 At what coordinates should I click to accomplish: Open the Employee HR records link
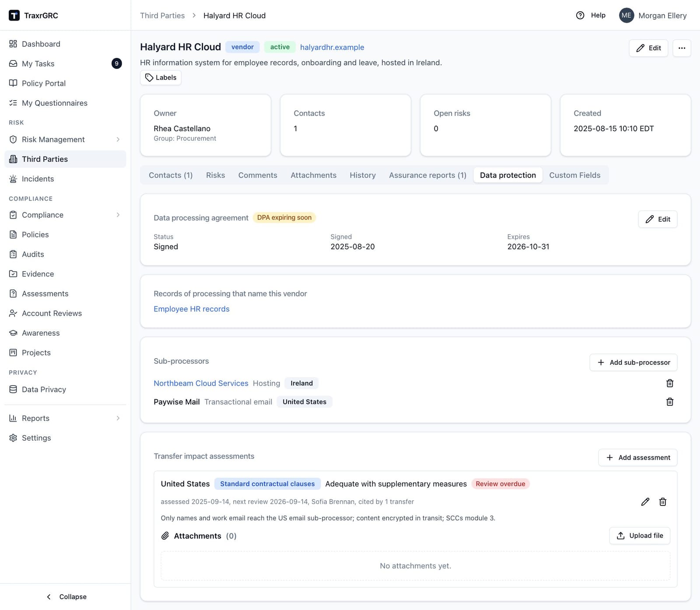tap(192, 309)
